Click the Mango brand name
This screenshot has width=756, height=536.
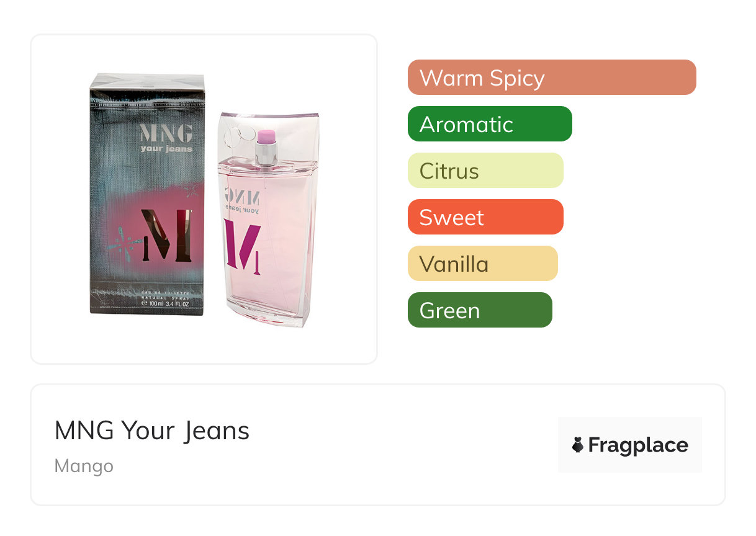pos(84,466)
